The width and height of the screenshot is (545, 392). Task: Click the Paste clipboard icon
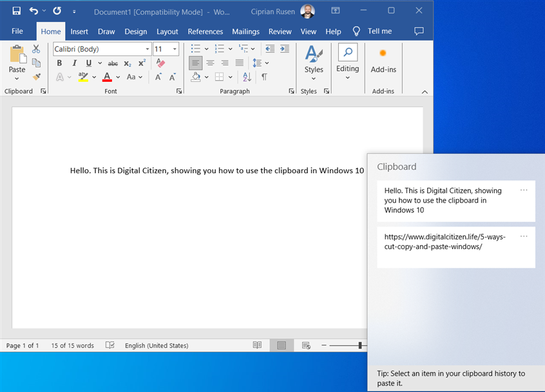coord(17,55)
